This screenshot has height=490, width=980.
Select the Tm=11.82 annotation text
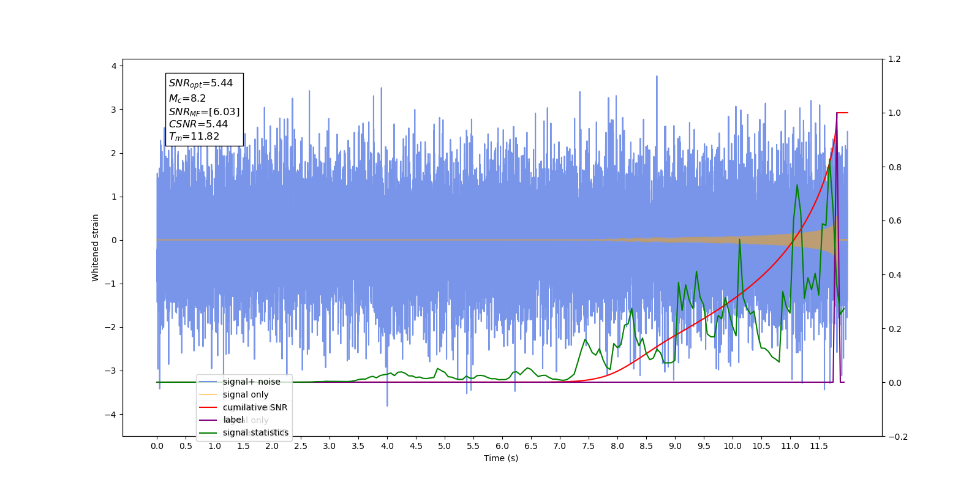(194, 137)
